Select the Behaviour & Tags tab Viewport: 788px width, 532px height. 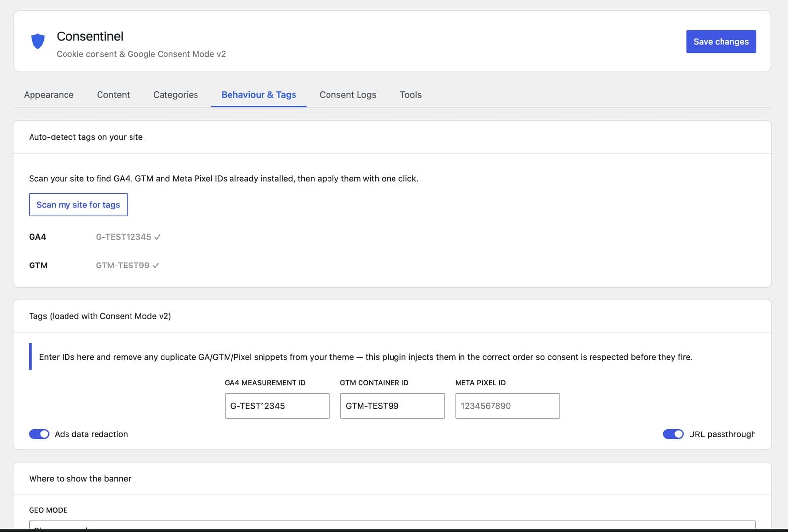click(x=259, y=95)
